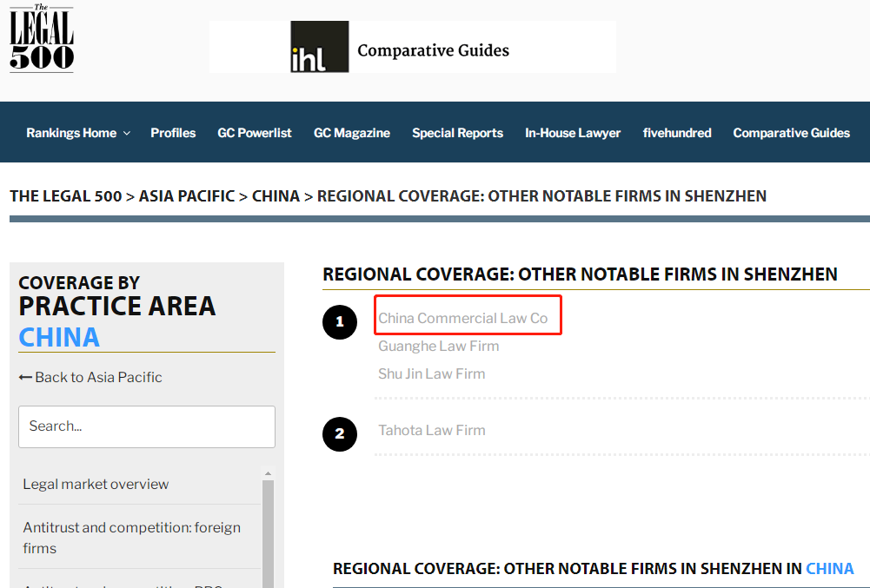Click tier 2 number badge
The height and width of the screenshot is (588, 870).
(340, 433)
